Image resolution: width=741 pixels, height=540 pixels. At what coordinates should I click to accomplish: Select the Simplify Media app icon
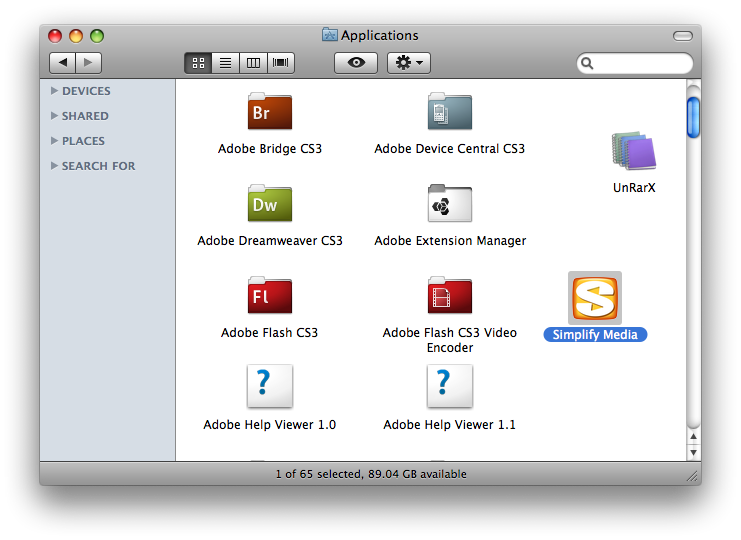[x=595, y=298]
